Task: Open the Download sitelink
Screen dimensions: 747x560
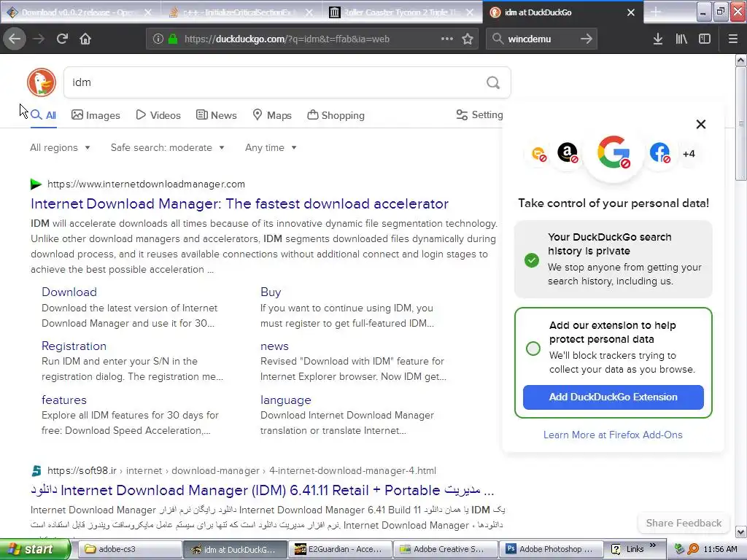Action: point(69,292)
